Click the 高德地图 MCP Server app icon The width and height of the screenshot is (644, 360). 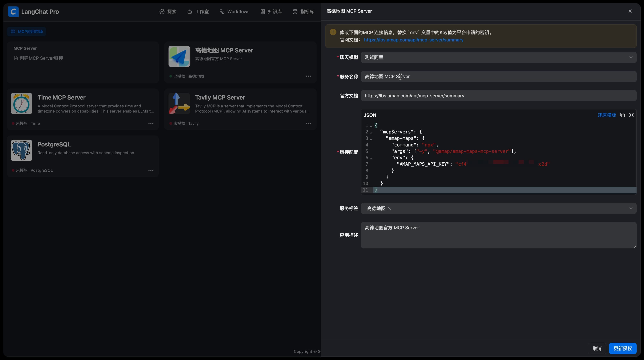pos(179,56)
